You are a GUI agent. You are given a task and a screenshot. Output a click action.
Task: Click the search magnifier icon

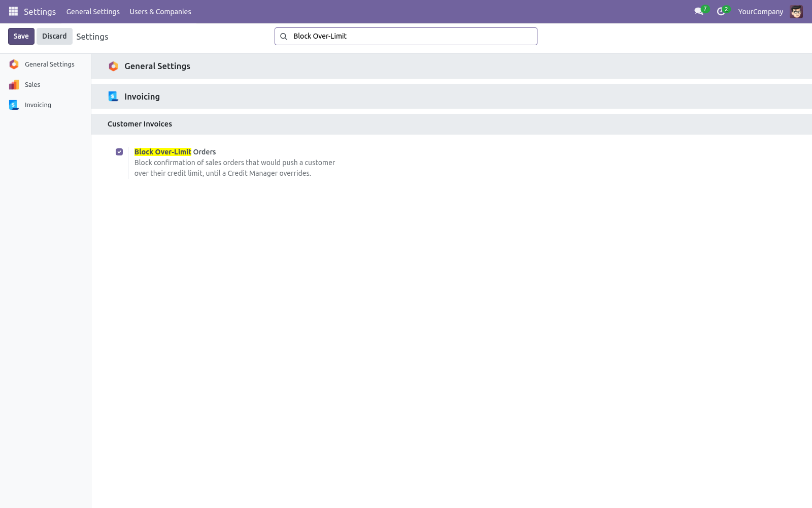[x=284, y=37]
